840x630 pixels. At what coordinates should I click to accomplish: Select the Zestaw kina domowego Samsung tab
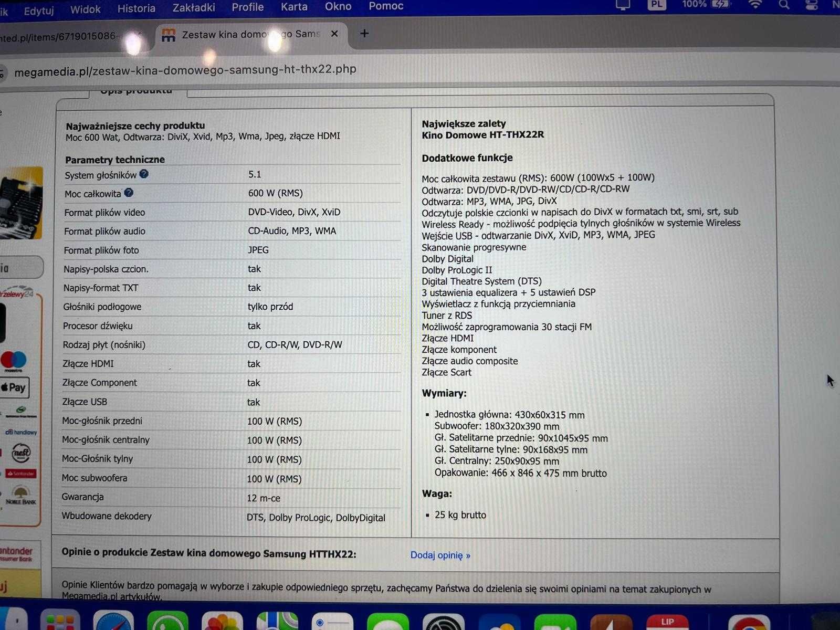[251, 35]
